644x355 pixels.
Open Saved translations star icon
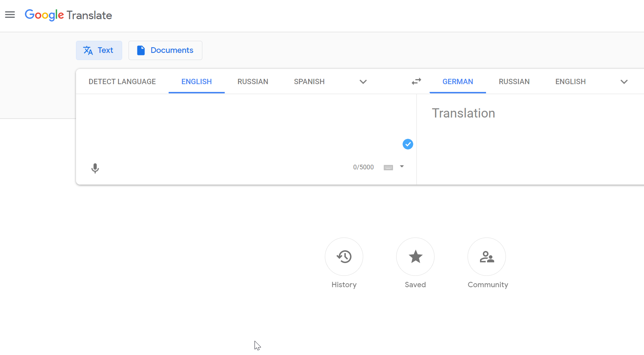click(415, 257)
